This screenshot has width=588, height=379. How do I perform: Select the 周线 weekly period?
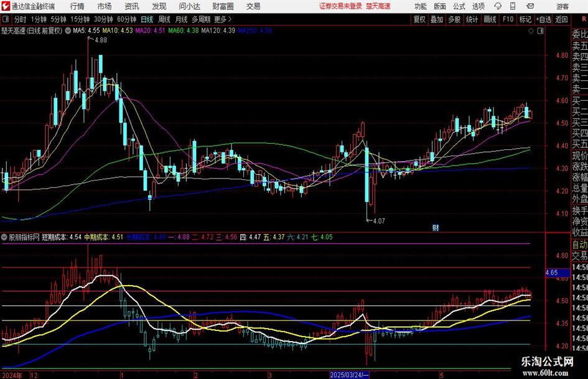pos(164,19)
